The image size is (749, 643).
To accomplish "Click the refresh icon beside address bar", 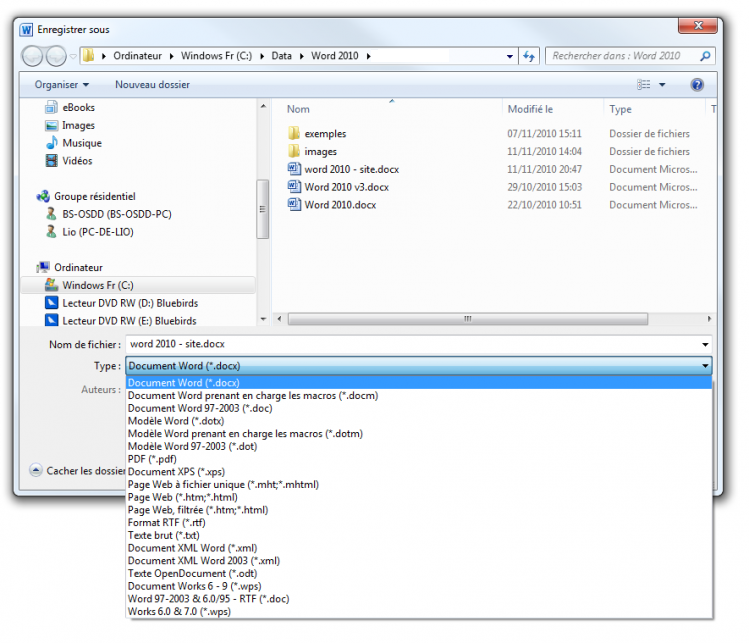I will tap(529, 56).
